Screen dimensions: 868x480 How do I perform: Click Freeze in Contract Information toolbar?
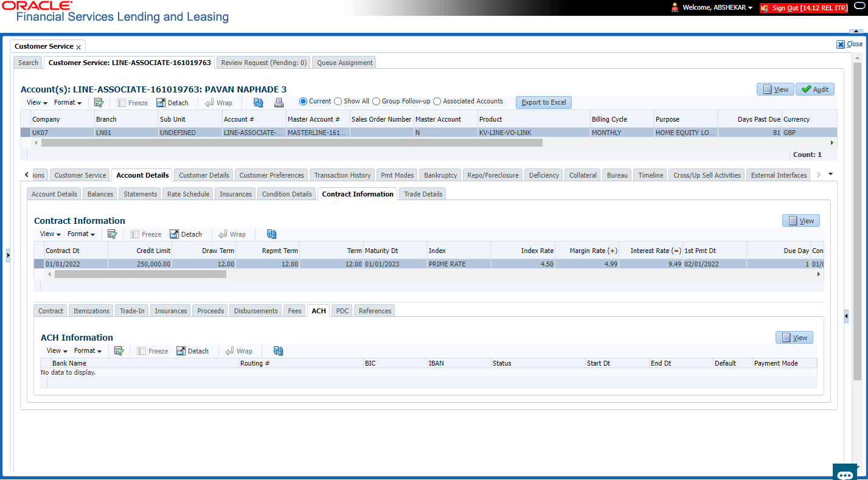pos(146,234)
